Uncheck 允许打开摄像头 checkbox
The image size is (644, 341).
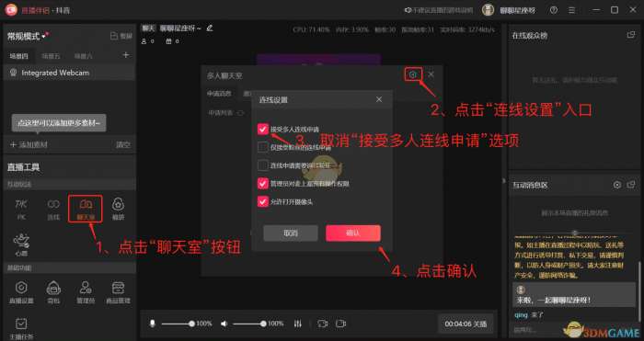pos(263,201)
